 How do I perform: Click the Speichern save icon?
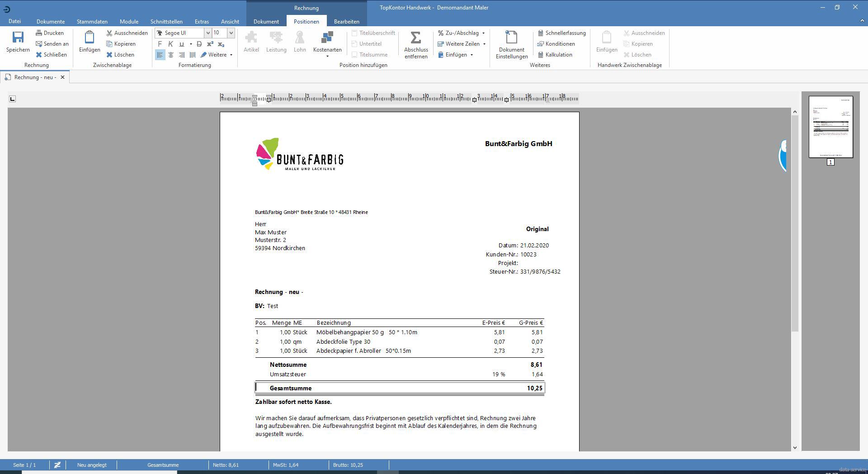(18, 38)
